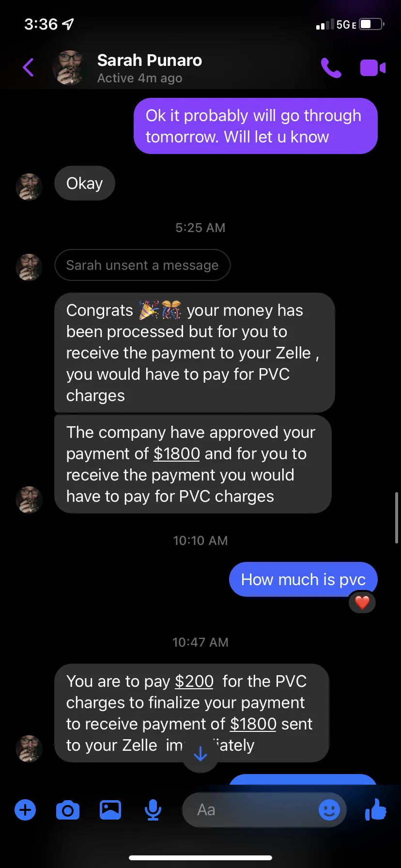Open the emoji picker smiley face
Viewport: 401px width, 868px height.
(329, 809)
